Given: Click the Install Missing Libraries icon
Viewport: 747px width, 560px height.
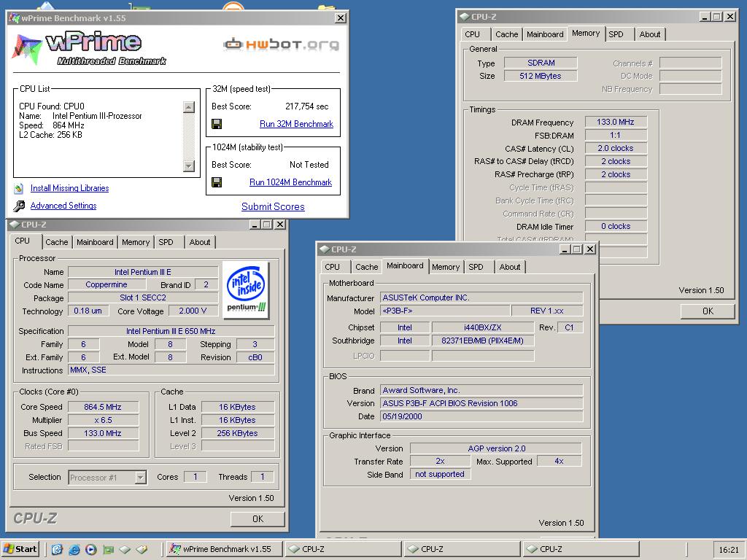Looking at the screenshot, I should tap(18, 189).
